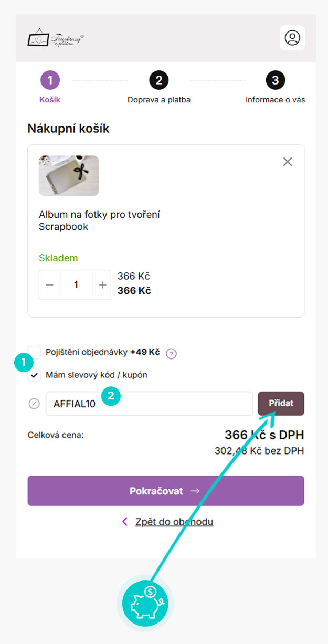Enable the Pojištění objednávky checkbox

pyautogui.click(x=35, y=352)
